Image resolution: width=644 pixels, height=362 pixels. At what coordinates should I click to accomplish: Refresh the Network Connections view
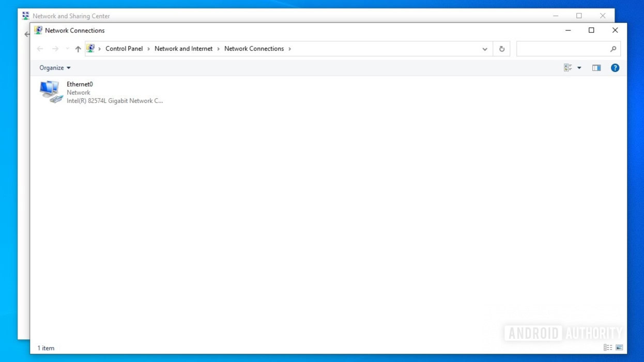(501, 49)
